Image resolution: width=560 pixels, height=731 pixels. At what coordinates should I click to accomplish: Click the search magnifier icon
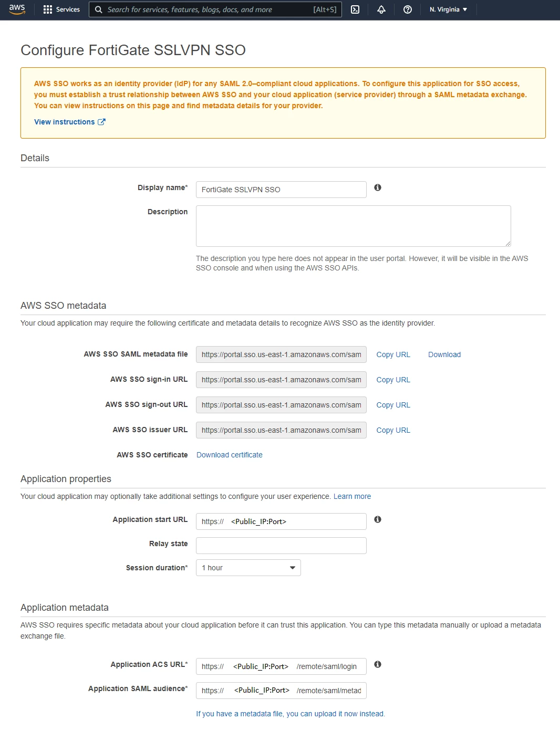98,9
